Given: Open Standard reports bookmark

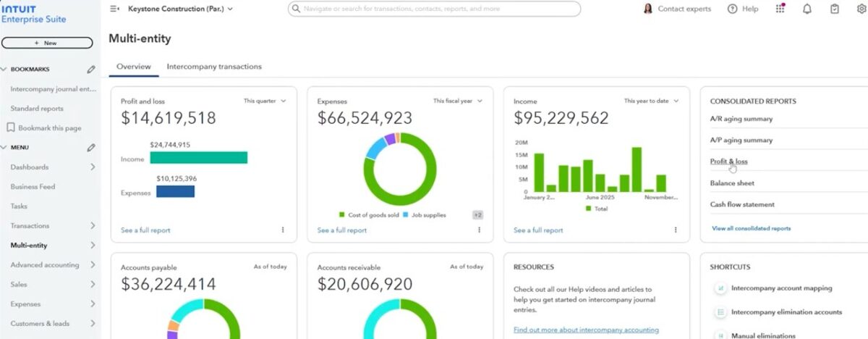Looking at the screenshot, I should (37, 109).
